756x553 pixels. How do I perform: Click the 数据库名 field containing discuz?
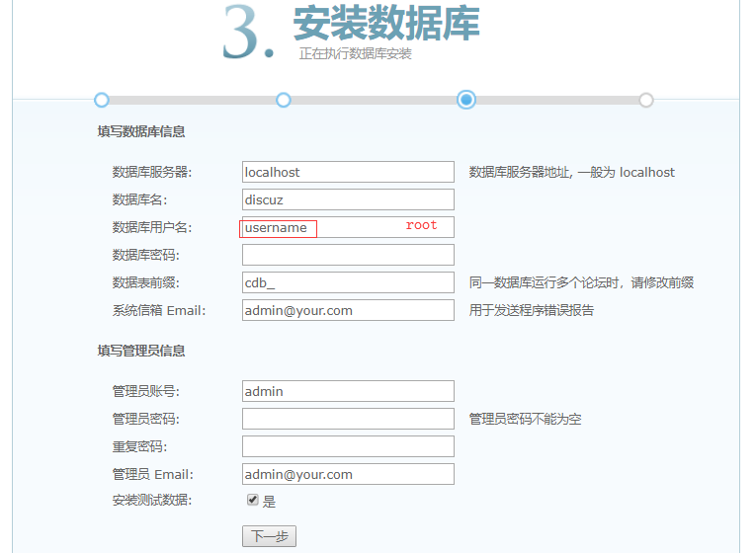click(x=348, y=199)
